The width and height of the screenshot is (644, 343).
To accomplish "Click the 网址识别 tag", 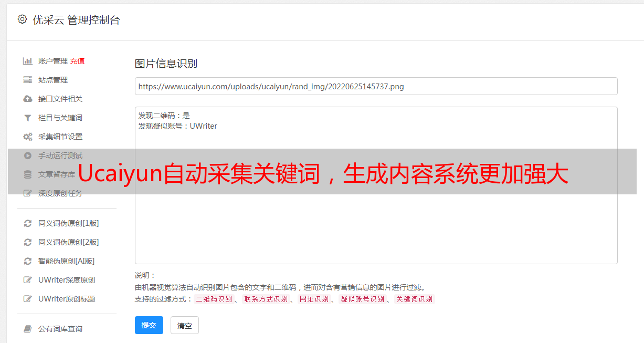I will click(314, 299).
